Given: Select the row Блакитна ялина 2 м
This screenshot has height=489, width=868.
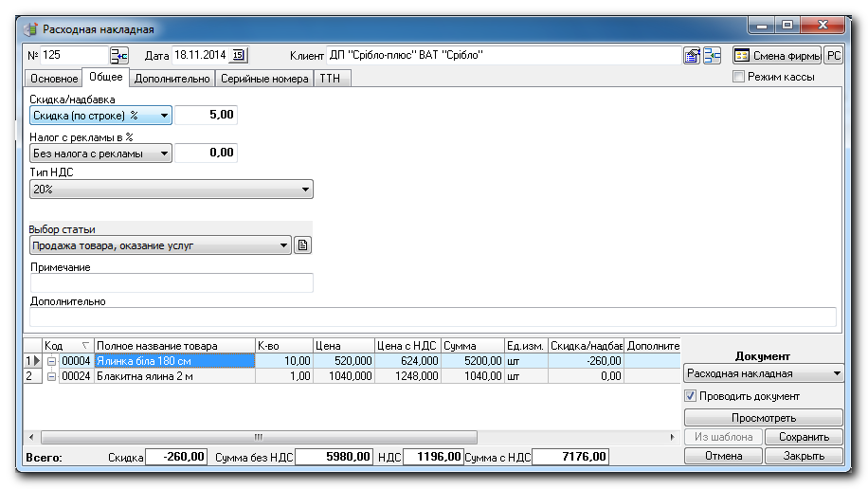Looking at the screenshot, I should tap(175, 376).
